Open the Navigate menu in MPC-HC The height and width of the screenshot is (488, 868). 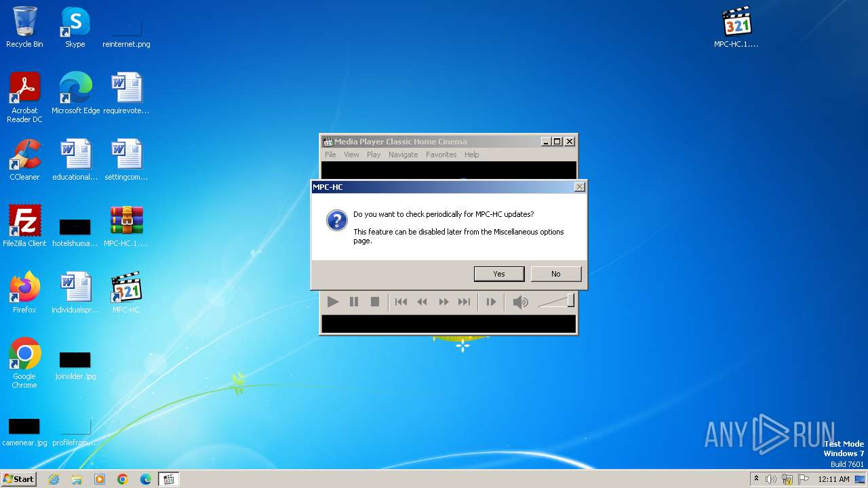point(403,155)
